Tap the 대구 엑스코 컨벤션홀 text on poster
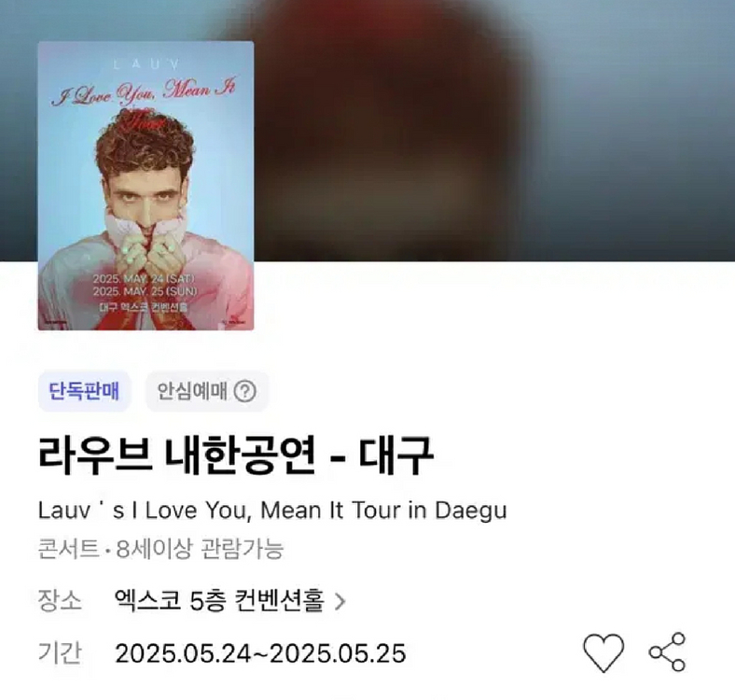 (x=144, y=307)
